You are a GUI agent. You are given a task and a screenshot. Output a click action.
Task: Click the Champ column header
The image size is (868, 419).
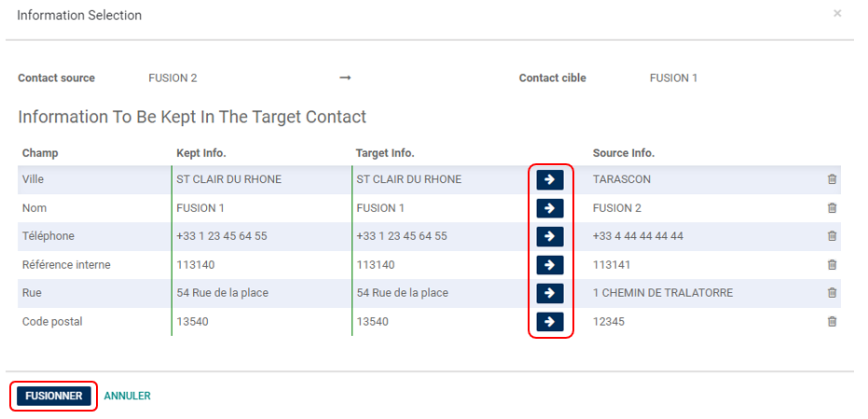40,153
